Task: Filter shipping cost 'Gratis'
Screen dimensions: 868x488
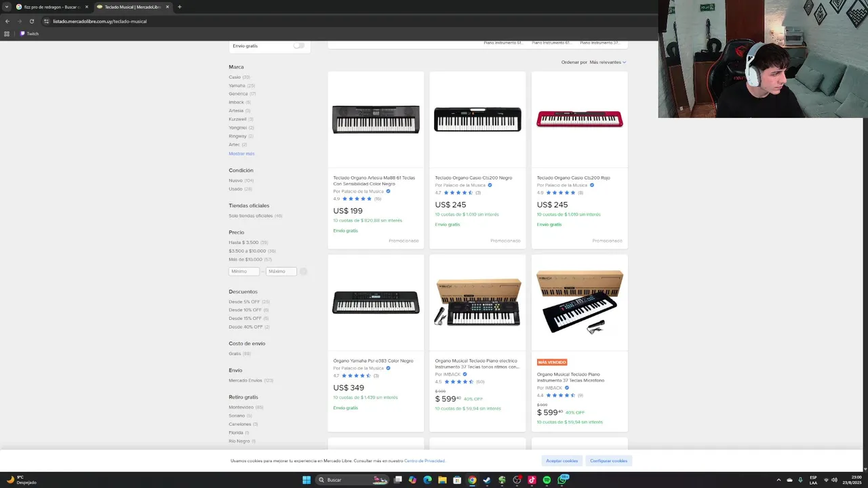Action: (239, 354)
